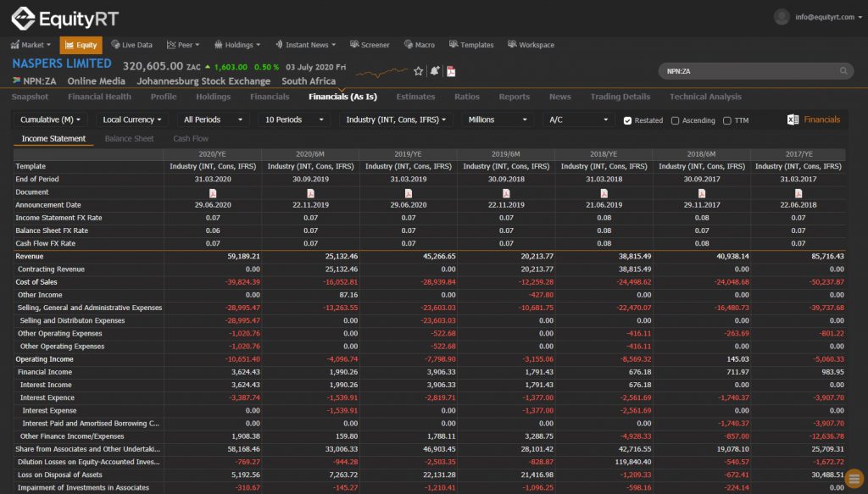Click the EquityRT logo
The width and height of the screenshot is (868, 494).
coord(64,19)
